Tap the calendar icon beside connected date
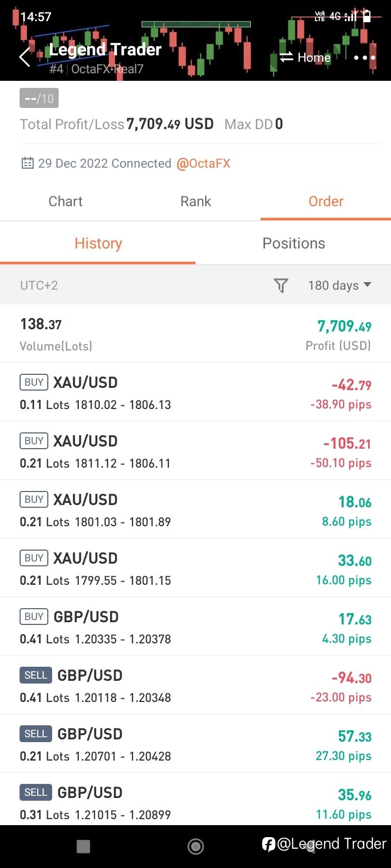The image size is (391, 868). (27, 163)
